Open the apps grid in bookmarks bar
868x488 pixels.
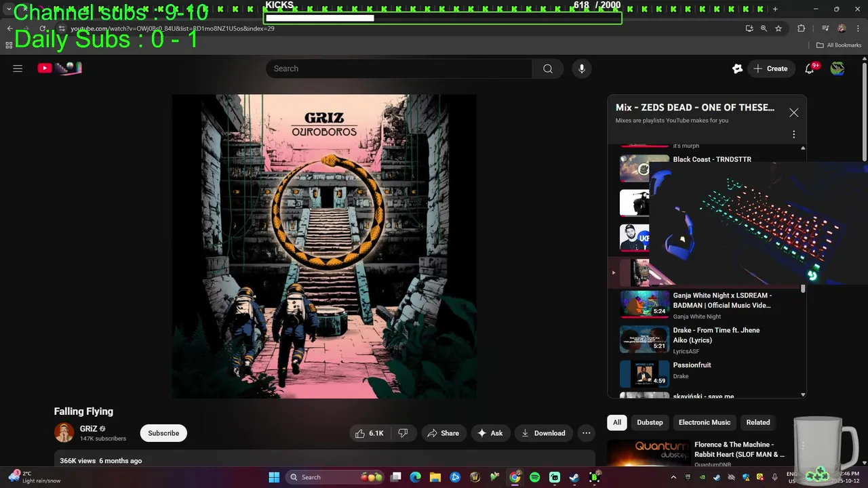click(9, 45)
